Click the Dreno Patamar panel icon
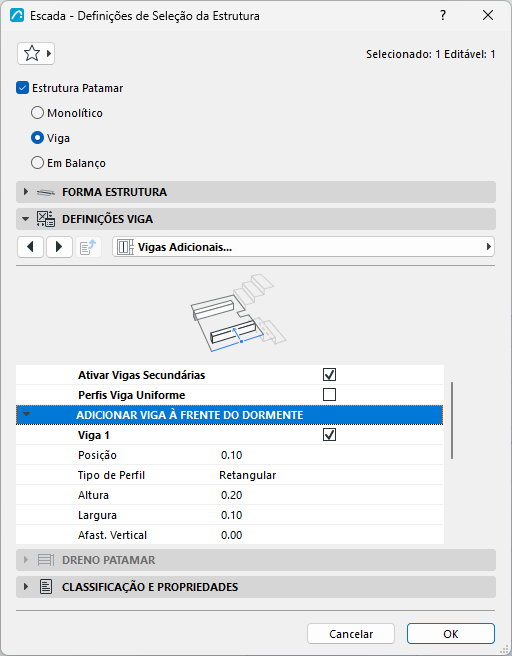The height and width of the screenshot is (656, 512). (46, 560)
